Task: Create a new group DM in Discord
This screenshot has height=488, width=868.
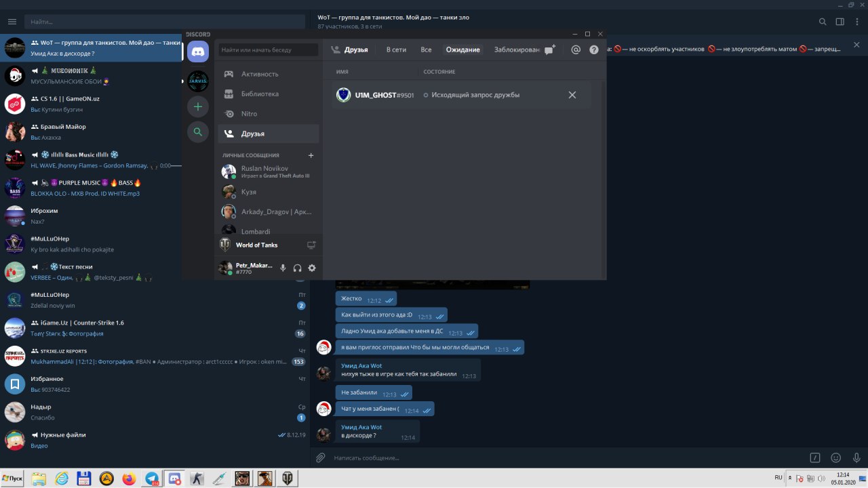Action: pos(549,49)
